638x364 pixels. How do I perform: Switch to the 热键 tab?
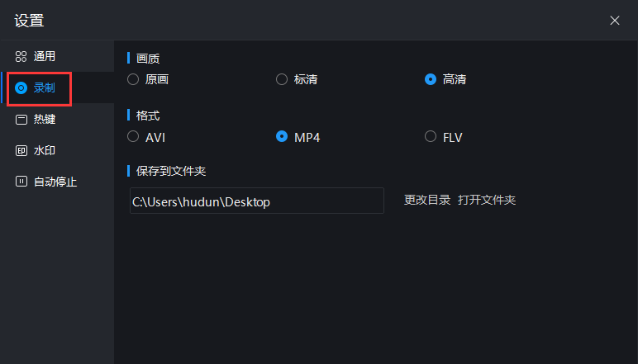coord(45,120)
